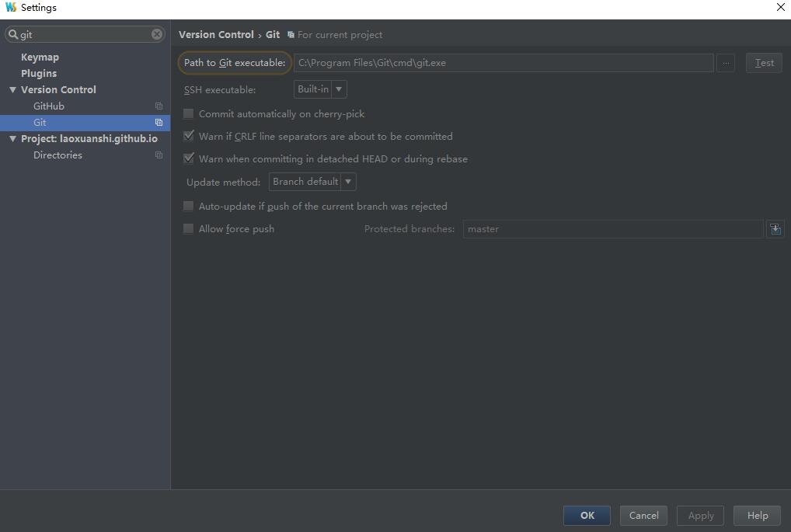
Task: Enable Commit automatically on cherry-pick
Action: click(x=188, y=114)
